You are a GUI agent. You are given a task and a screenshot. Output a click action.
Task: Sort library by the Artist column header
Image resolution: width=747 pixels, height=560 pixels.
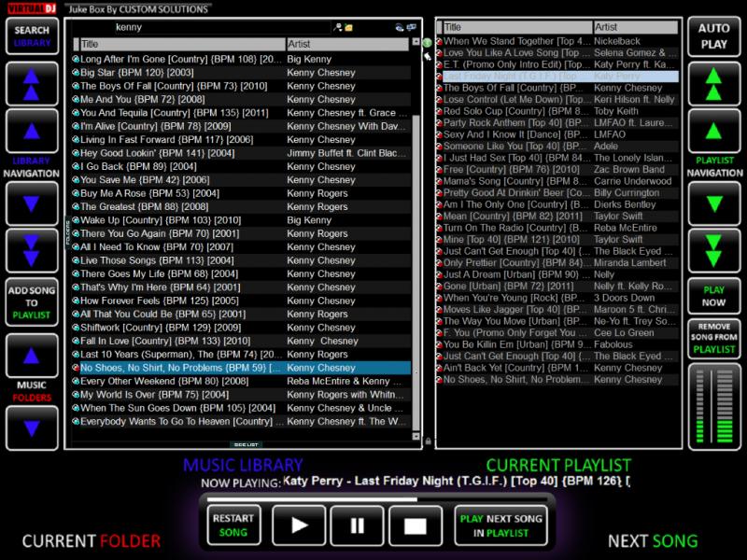pyautogui.click(x=347, y=44)
